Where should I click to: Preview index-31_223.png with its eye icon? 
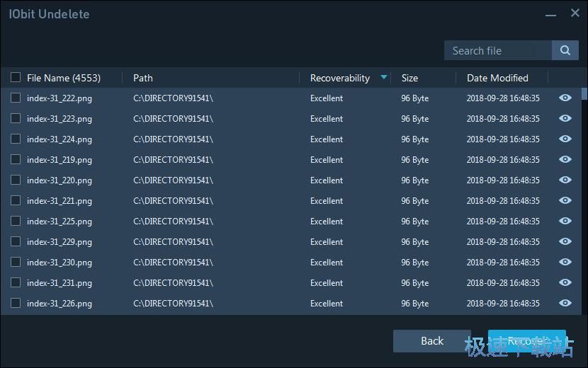(565, 119)
